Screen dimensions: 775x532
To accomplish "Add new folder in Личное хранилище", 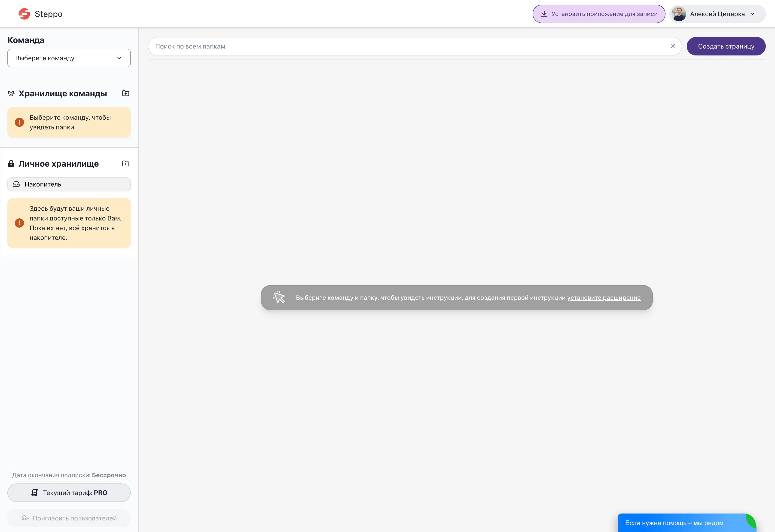I will [126, 163].
